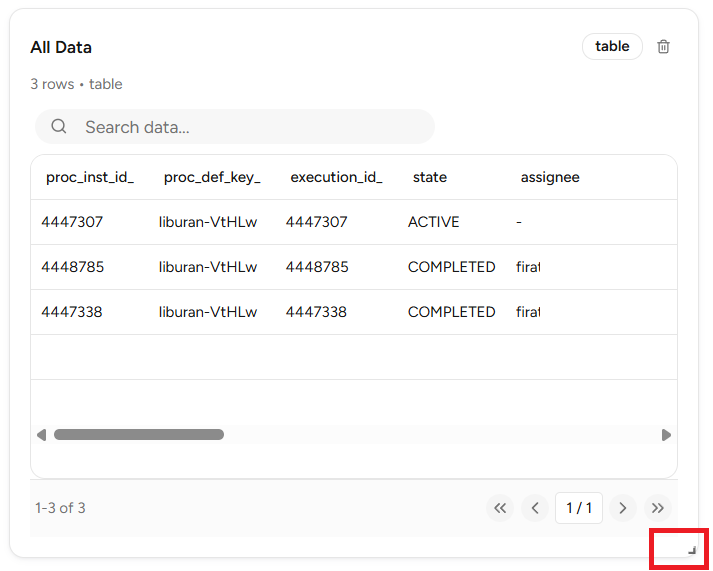This screenshot has width=713, height=571.
Task: Delete the All Data widget via trash icon
Action: 663,46
